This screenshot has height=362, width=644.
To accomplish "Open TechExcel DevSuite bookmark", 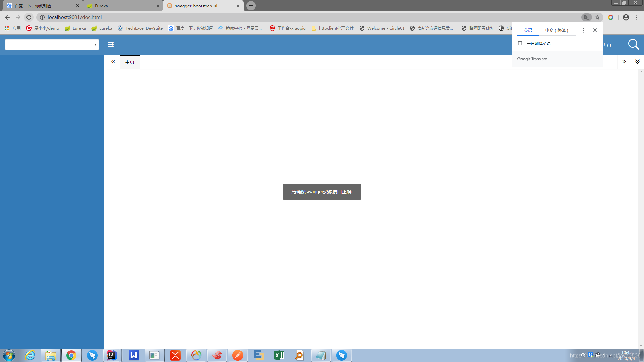I will [140, 28].
